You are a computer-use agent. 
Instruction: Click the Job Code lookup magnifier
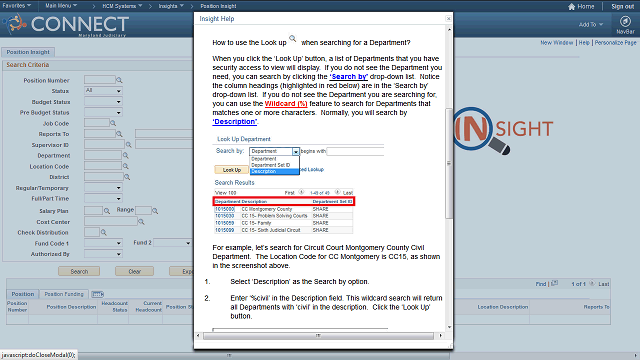pyautogui.click(x=113, y=123)
